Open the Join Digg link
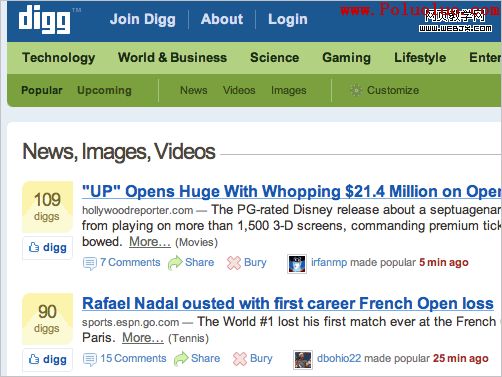502x377 pixels. (x=143, y=19)
